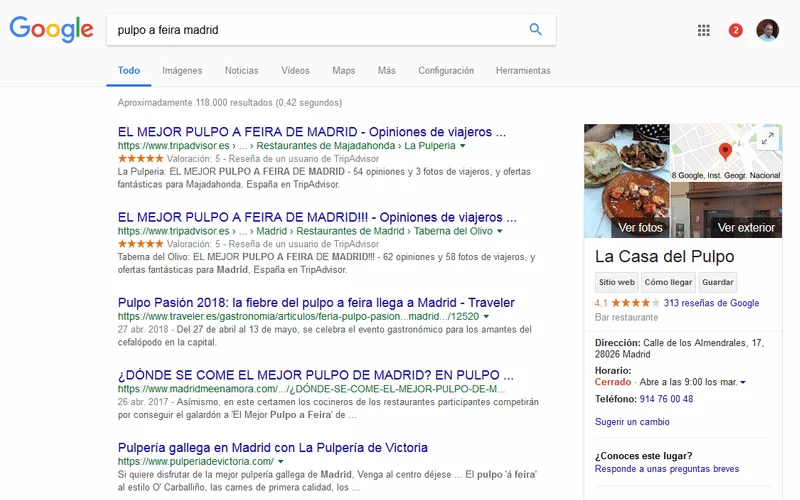
Task: Switch to the Maps tab
Action: point(343,70)
